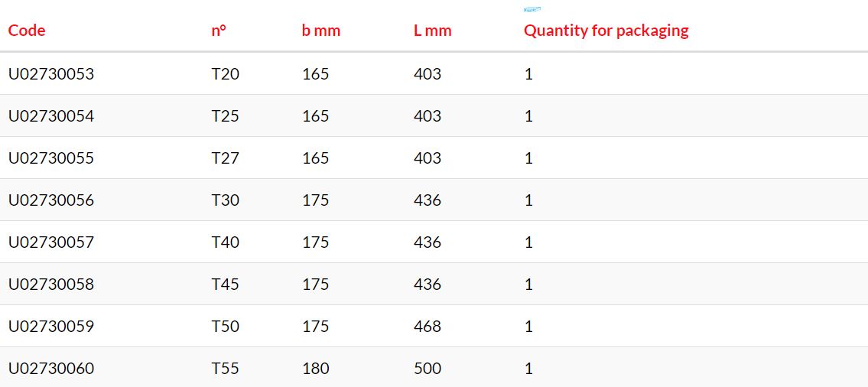
Task: Click the small blue packaging icon above the table
Action: 532,9
